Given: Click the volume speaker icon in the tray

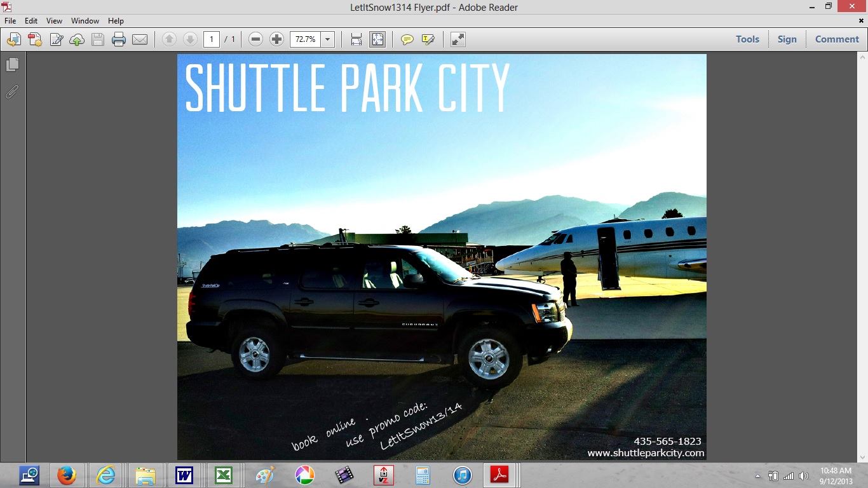Looking at the screenshot, I should coord(804,476).
